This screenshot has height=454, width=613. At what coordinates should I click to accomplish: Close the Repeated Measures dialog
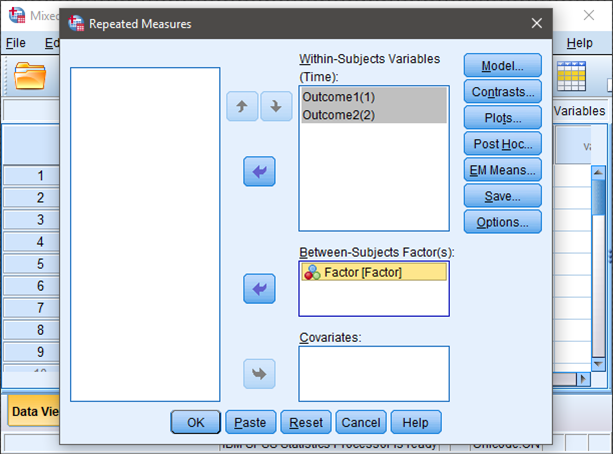537,23
